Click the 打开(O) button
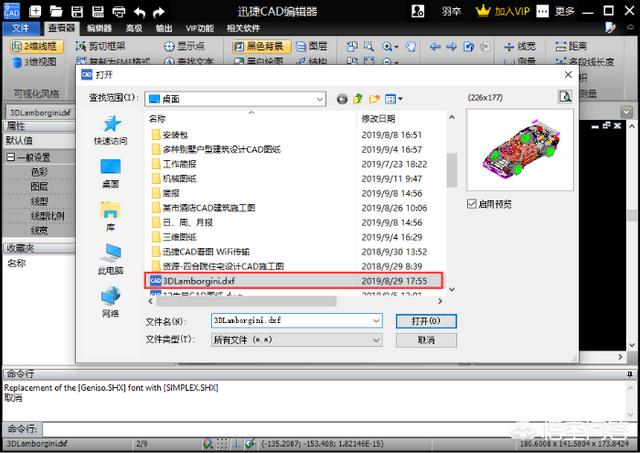This screenshot has height=453, width=640. pos(426,321)
